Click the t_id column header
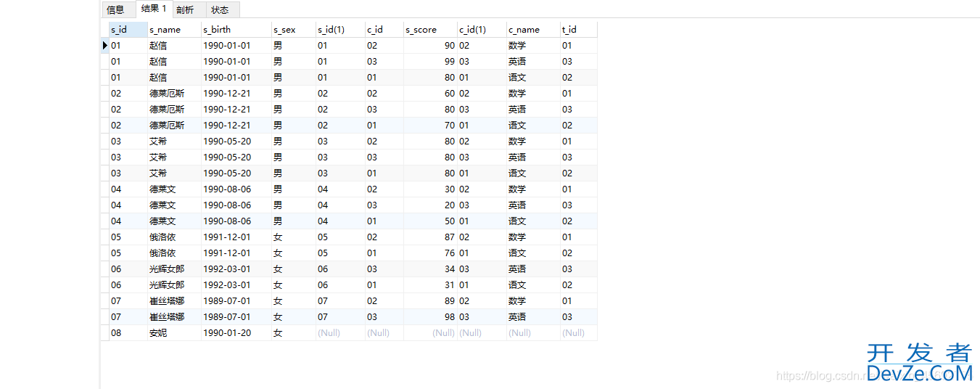 (x=578, y=30)
